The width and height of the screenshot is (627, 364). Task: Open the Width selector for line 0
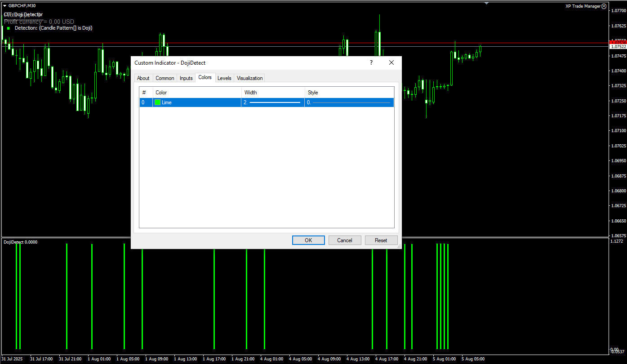click(272, 102)
